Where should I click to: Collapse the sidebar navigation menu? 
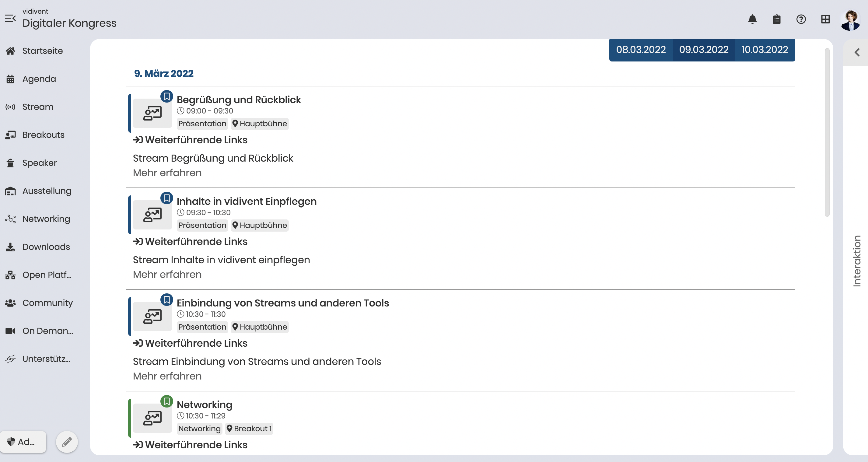click(x=10, y=18)
